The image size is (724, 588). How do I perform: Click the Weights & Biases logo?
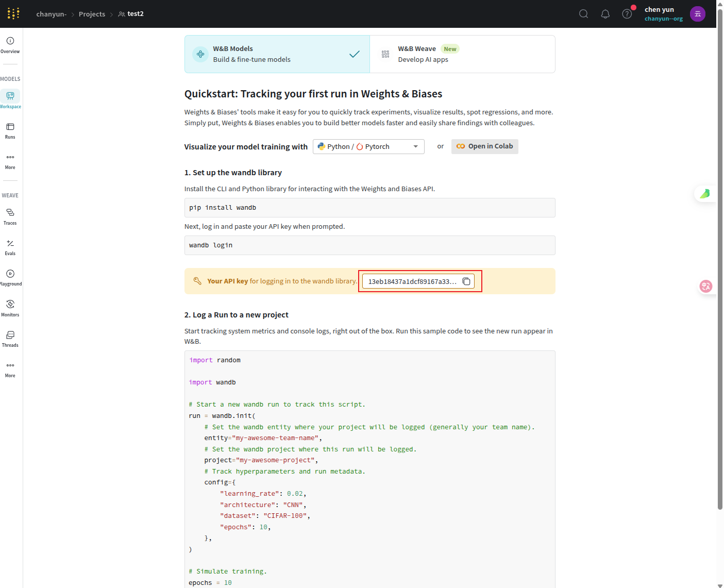click(13, 13)
